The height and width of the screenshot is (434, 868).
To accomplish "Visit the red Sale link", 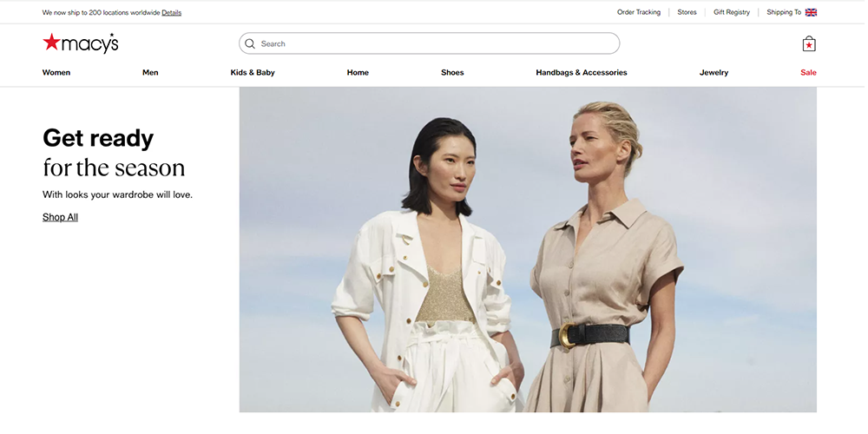I will coord(808,73).
